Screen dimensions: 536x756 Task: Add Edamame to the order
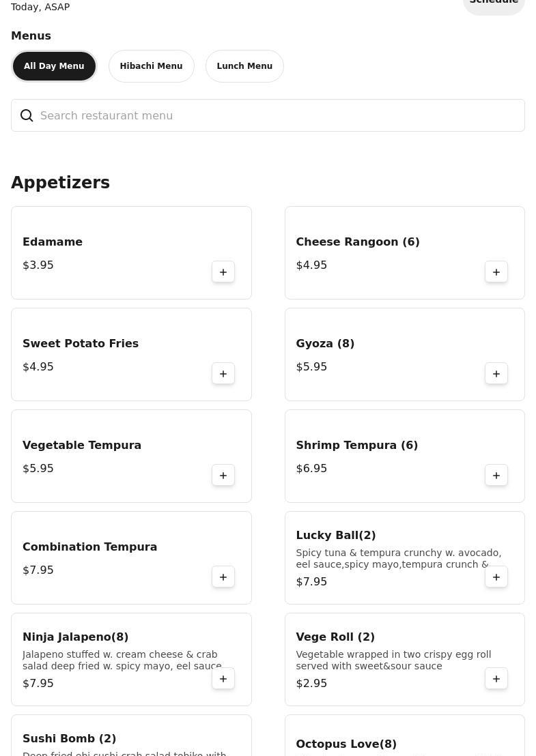click(x=223, y=272)
